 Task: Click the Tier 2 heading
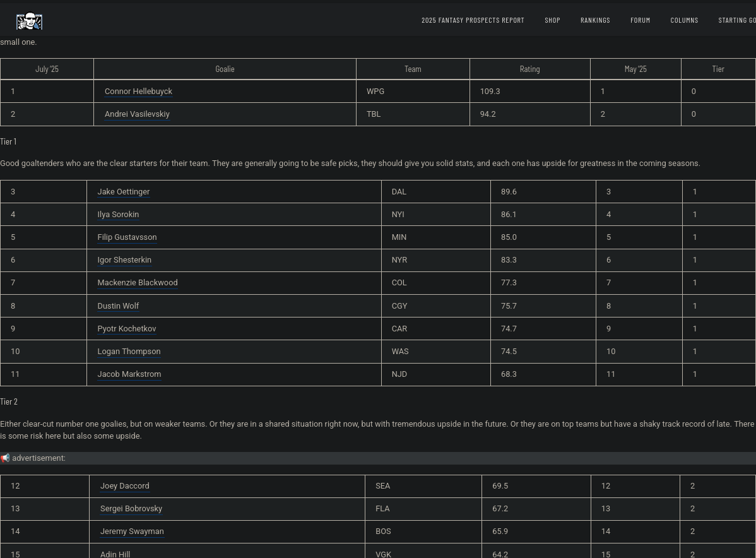[9, 401]
